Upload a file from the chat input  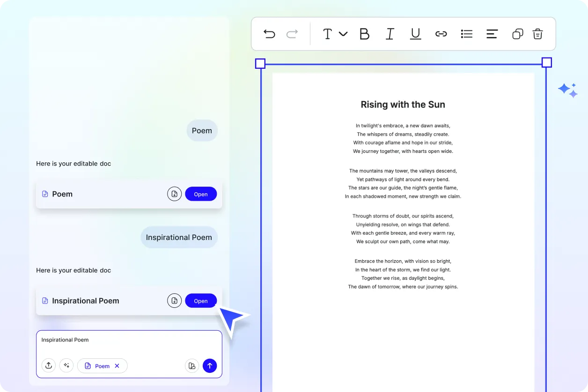[x=49, y=365]
